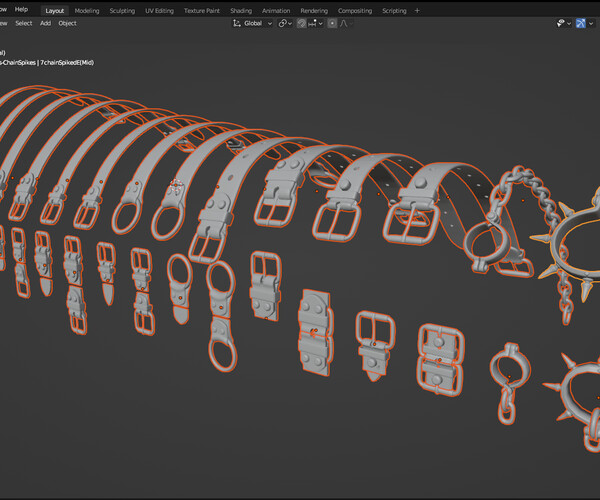This screenshot has width=600, height=500.
Task: Select the small shackle ring with chain
Action: pyautogui.click(x=509, y=383)
